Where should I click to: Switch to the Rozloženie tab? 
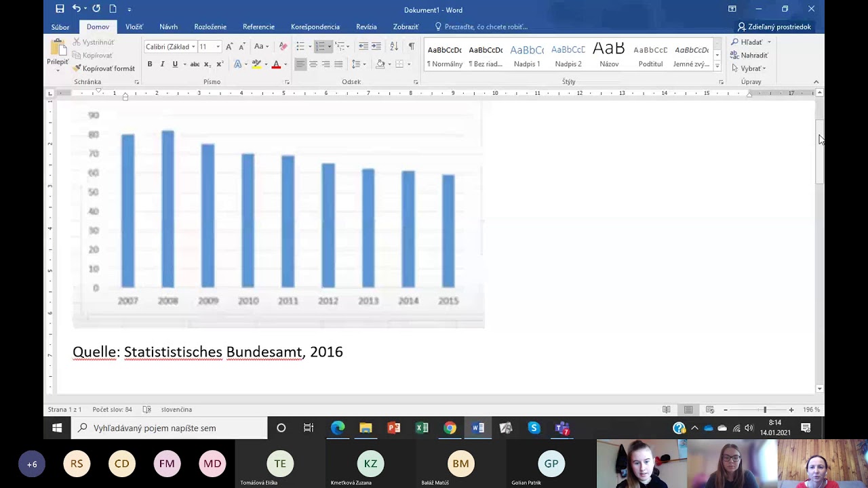(210, 27)
